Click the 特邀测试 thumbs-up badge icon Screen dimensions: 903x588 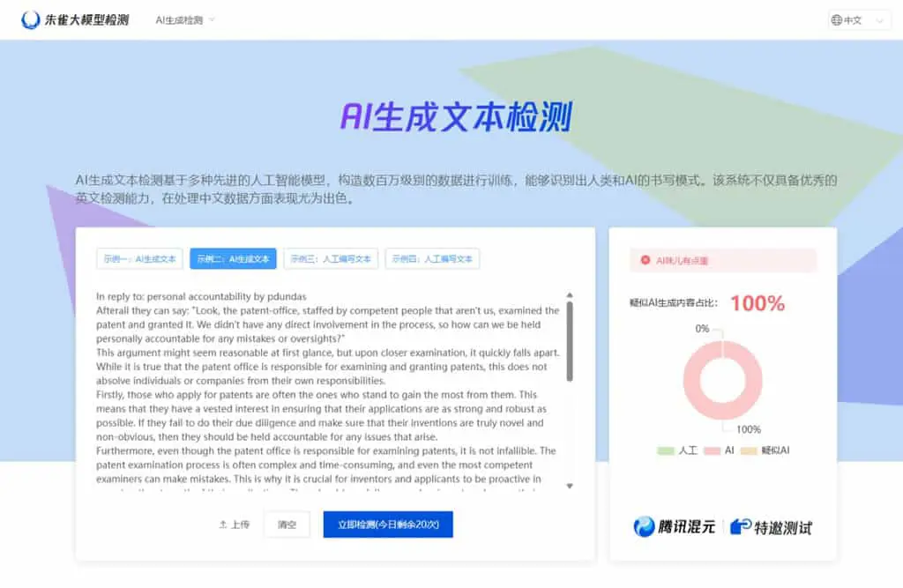pyautogui.click(x=741, y=526)
